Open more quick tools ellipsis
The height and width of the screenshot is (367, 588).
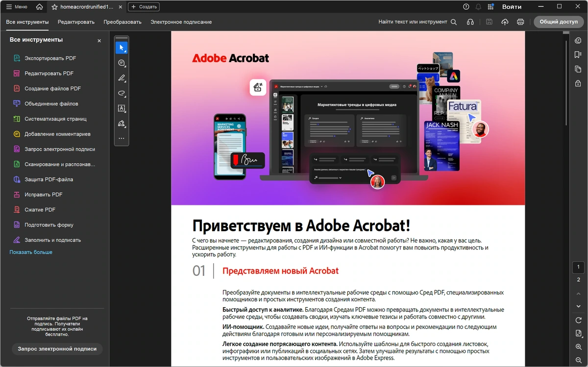point(122,139)
